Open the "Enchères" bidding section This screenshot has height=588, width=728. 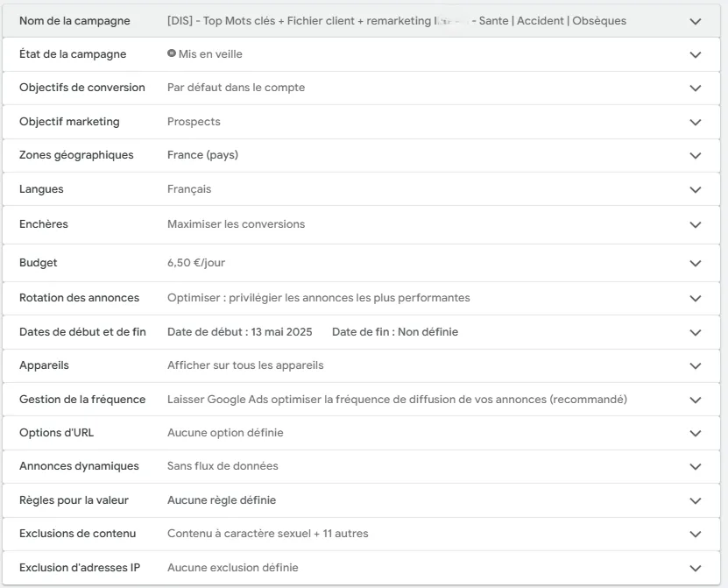[x=696, y=224]
